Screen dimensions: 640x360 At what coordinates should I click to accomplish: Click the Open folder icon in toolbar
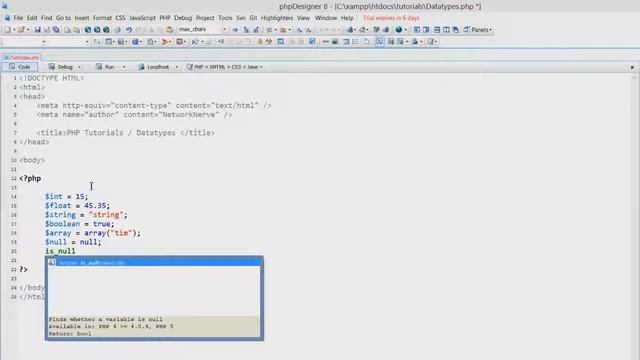coord(21,29)
